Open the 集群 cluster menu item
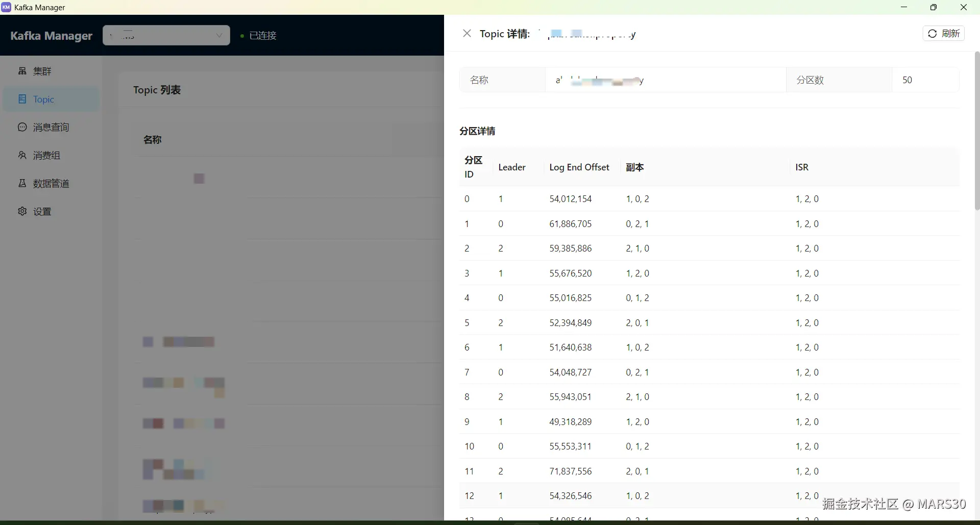This screenshot has height=525, width=980. coord(51,71)
